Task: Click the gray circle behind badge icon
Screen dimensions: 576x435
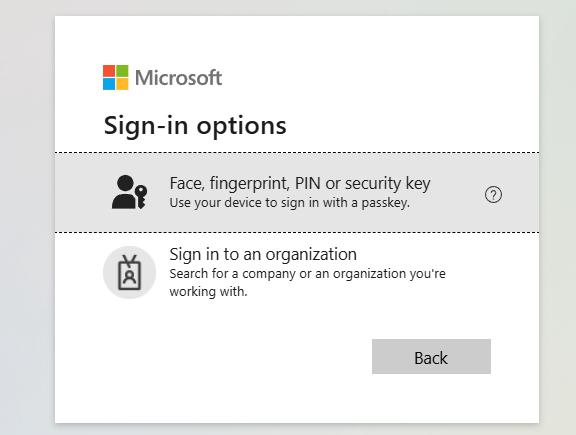Action: point(129,272)
